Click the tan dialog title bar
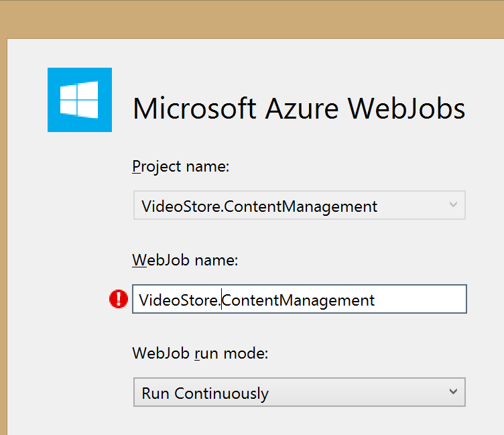Viewport: 504px width, 435px height. click(252, 19)
